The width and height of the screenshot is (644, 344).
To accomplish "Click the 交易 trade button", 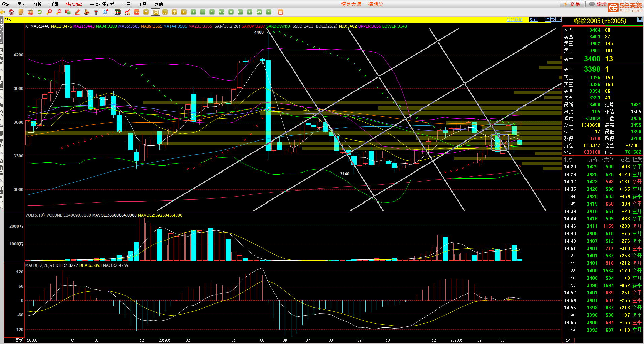I will (x=572, y=4).
